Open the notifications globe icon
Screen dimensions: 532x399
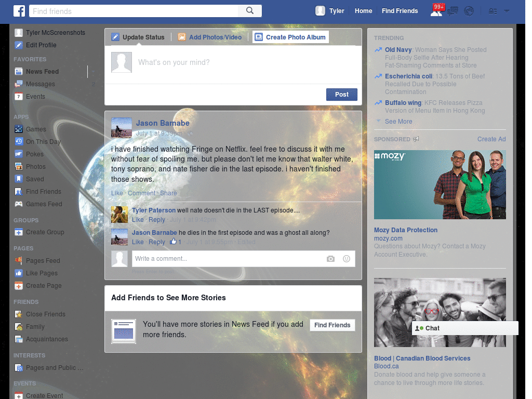click(x=469, y=11)
